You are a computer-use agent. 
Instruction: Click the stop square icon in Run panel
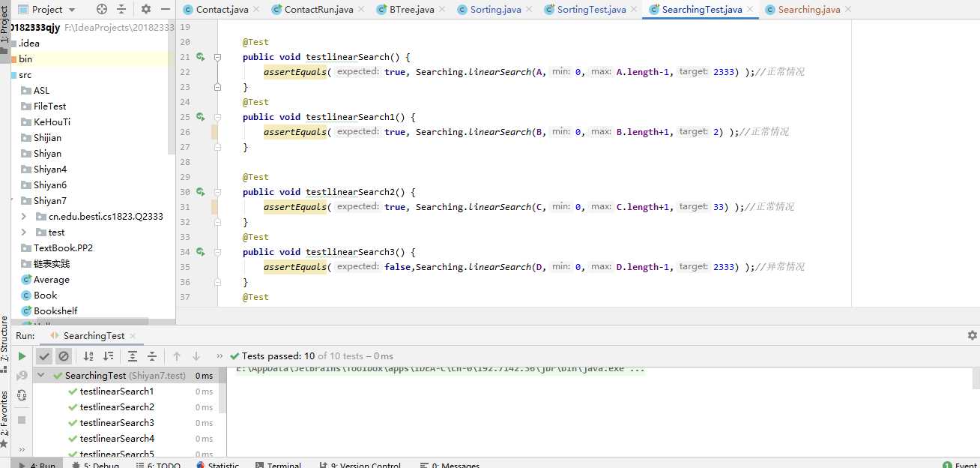pos(22,420)
